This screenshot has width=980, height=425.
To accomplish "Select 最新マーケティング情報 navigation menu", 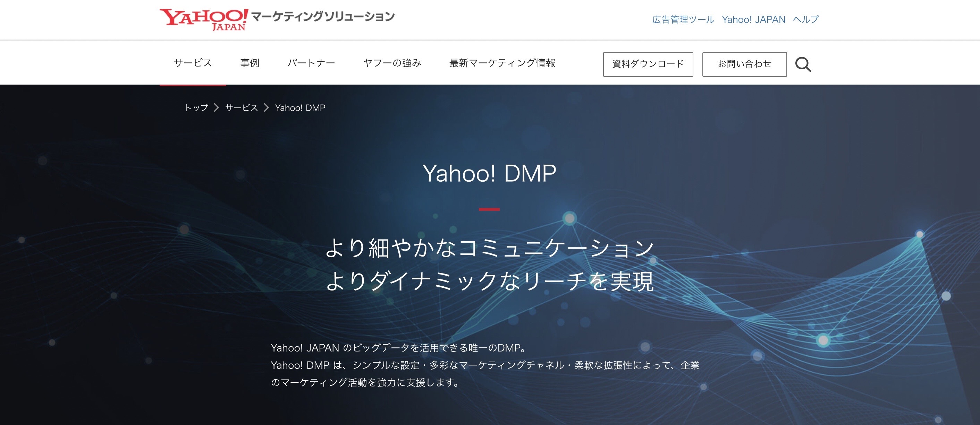I will click(502, 63).
